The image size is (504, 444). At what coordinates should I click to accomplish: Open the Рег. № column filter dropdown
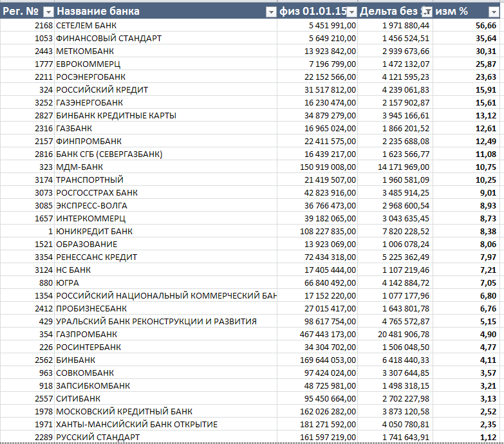[48, 12]
